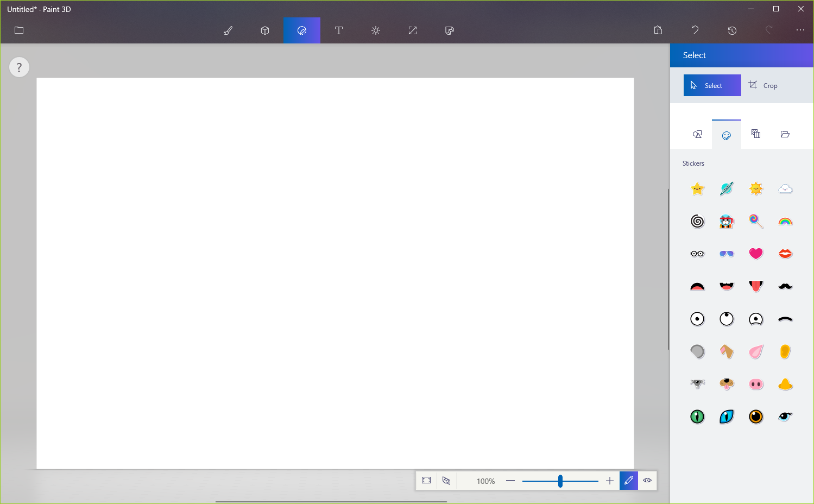Zoom in with the plus button
The image size is (814, 504).
[x=610, y=481]
